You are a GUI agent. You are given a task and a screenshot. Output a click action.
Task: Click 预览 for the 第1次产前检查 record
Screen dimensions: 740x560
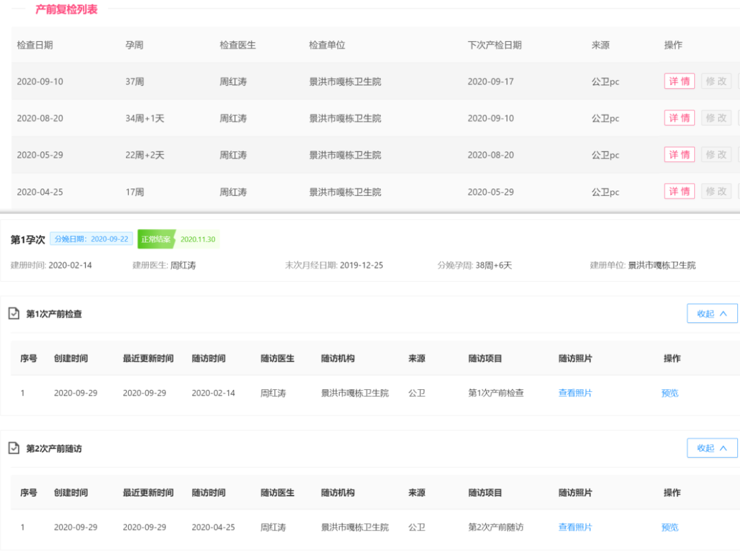pyautogui.click(x=669, y=393)
